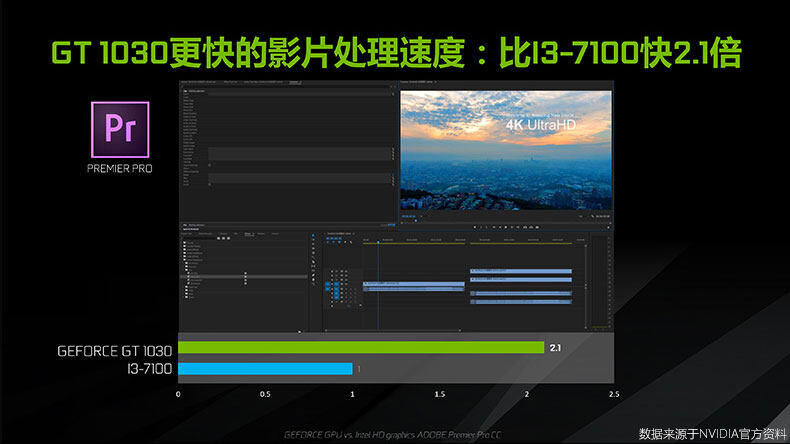Click the "GEFORCE GT 1030" chart label

[114, 351]
